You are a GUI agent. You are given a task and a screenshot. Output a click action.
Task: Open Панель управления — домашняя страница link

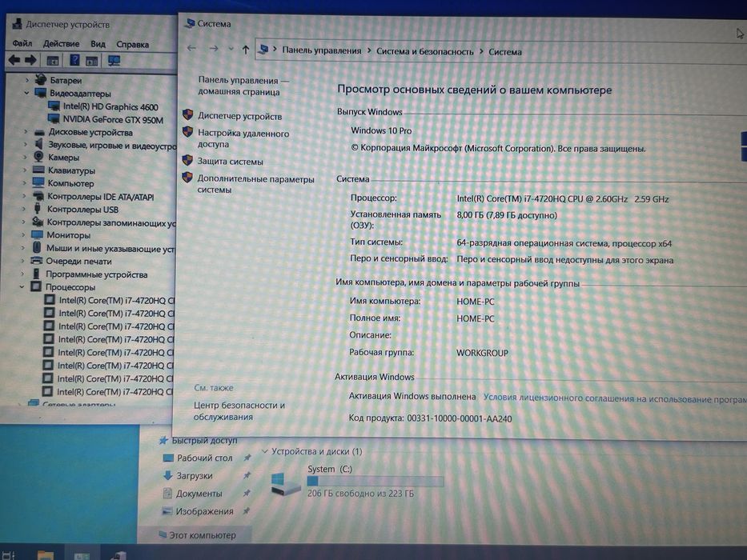coord(243,86)
